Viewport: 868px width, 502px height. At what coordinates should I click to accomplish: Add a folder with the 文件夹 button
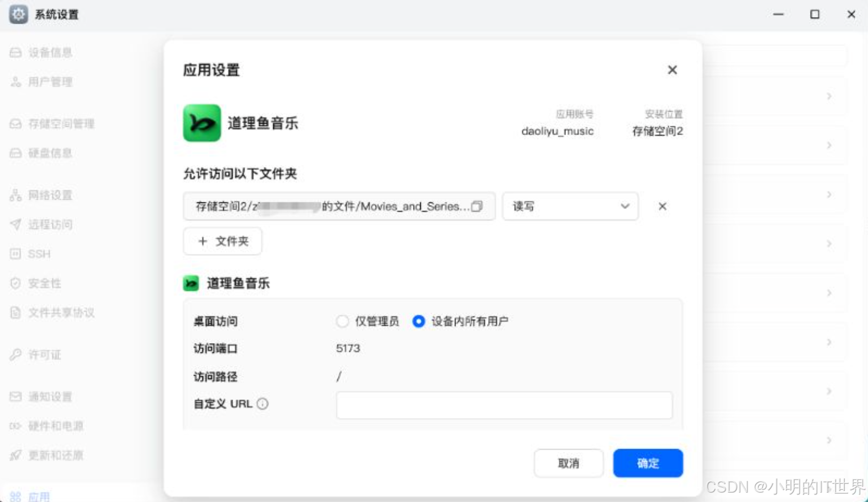[x=223, y=241]
